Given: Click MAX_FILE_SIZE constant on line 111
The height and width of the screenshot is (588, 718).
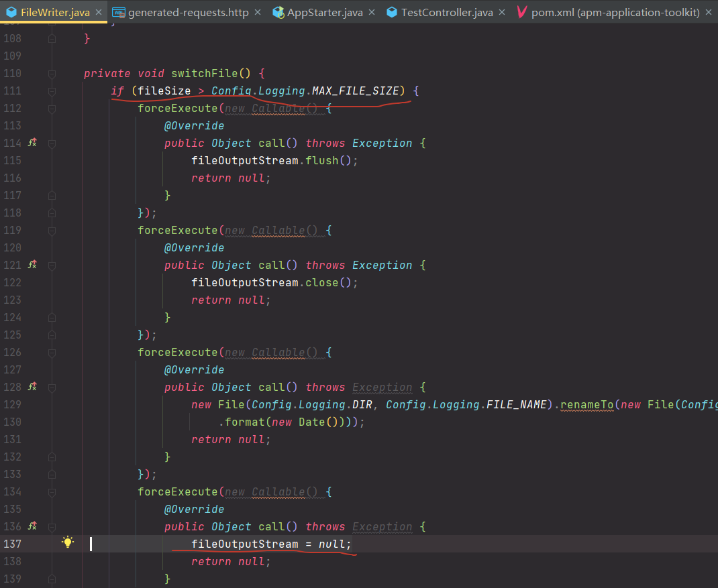Looking at the screenshot, I should 356,91.
